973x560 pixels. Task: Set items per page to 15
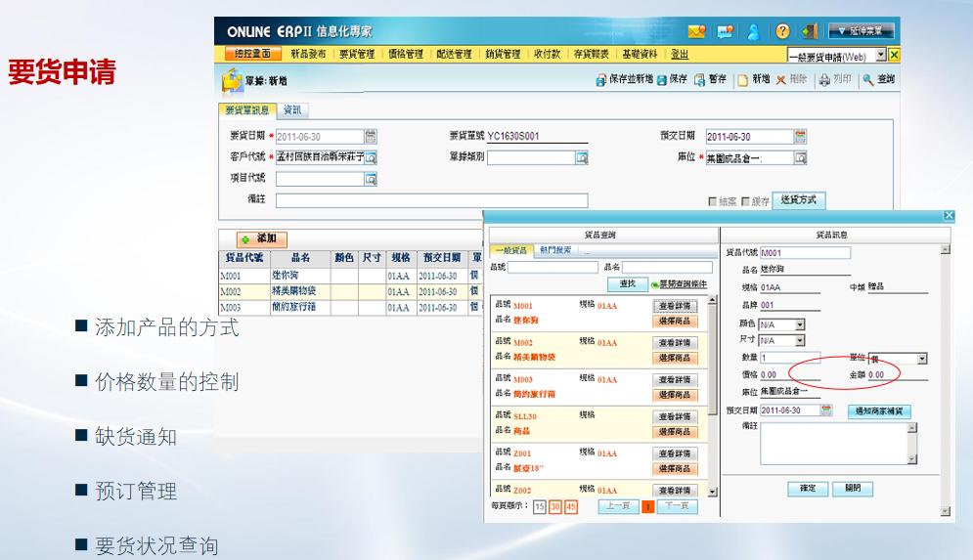(x=539, y=506)
